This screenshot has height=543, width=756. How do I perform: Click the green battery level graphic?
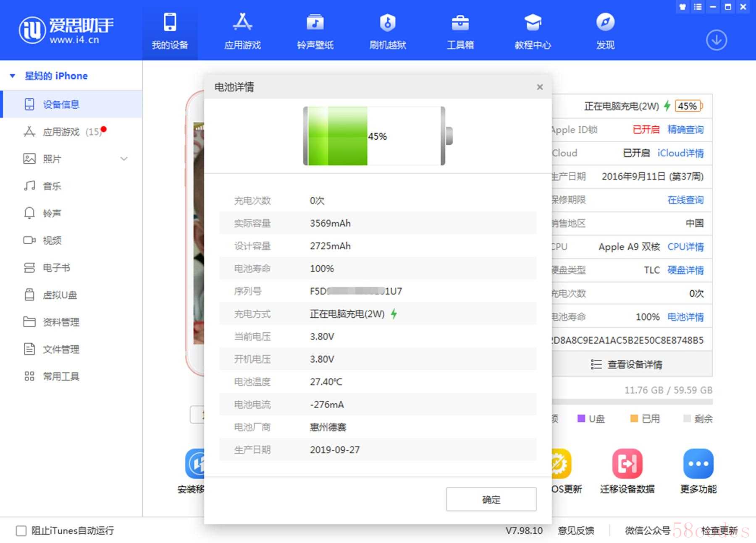point(337,136)
